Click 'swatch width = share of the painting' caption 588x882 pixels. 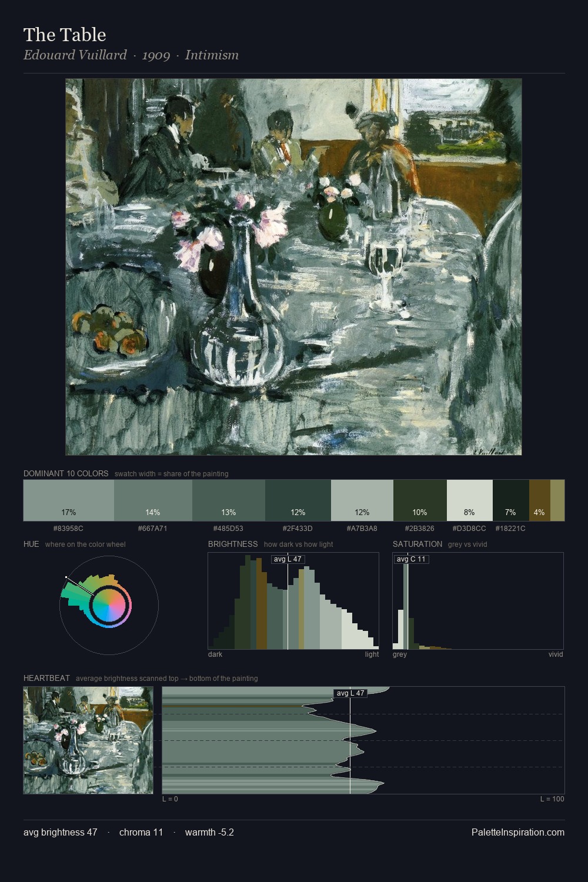point(172,474)
